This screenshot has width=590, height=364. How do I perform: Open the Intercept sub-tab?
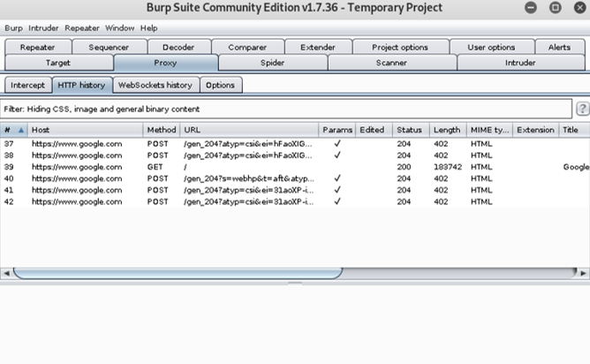[28, 85]
